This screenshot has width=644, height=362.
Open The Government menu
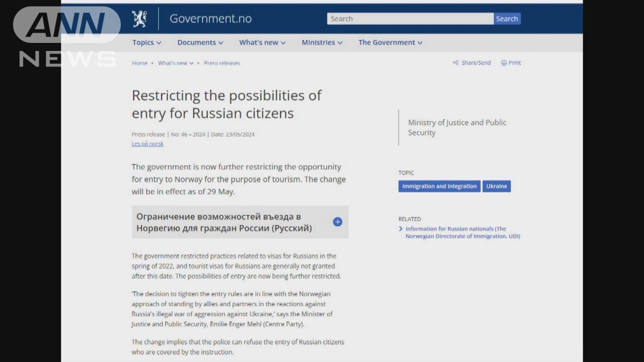click(390, 42)
